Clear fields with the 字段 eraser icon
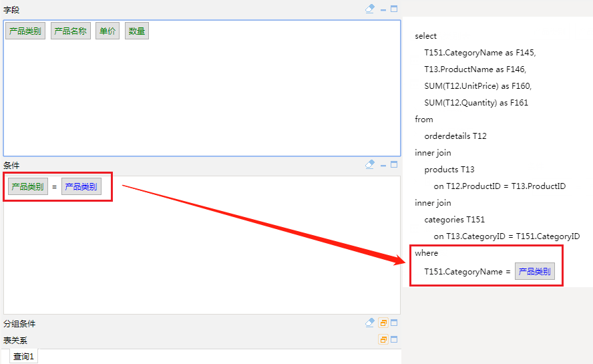The image size is (593, 364). coord(370,9)
